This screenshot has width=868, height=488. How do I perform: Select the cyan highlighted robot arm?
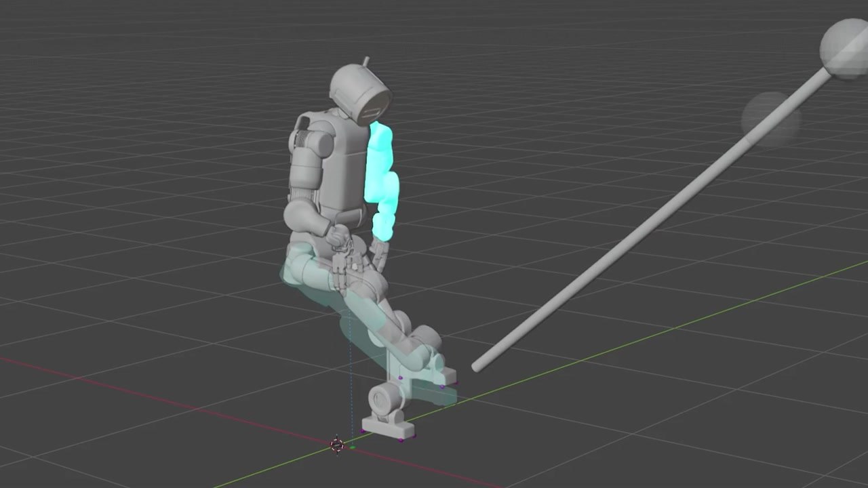[x=382, y=180]
